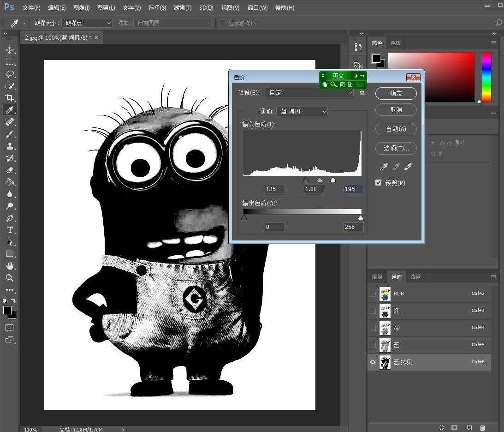Select the History Brush tool
Image resolution: width=504 pixels, height=432 pixels.
(10, 158)
